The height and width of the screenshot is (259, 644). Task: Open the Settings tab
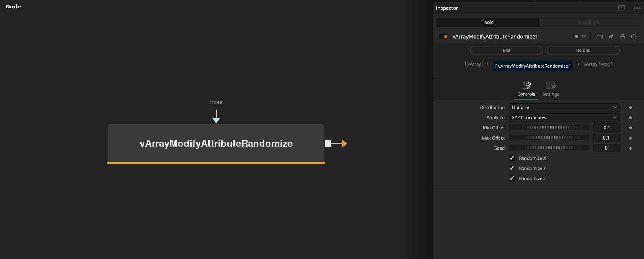[x=551, y=89]
